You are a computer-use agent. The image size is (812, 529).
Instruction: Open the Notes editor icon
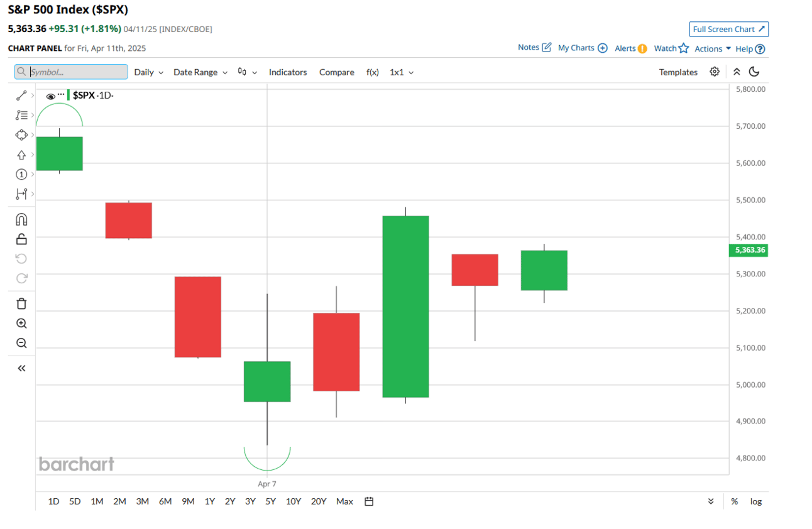547,47
